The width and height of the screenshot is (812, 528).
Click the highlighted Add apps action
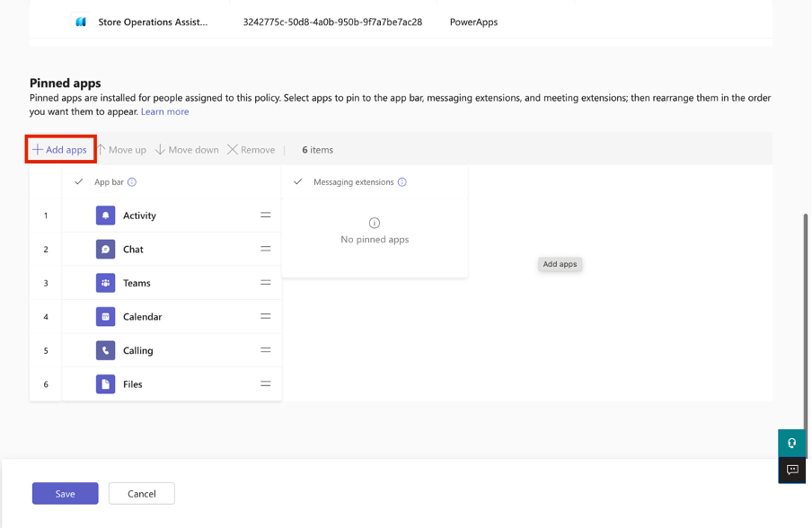tap(59, 149)
